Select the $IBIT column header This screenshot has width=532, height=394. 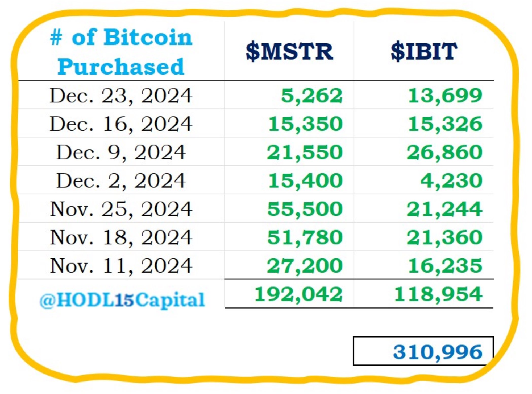point(424,51)
